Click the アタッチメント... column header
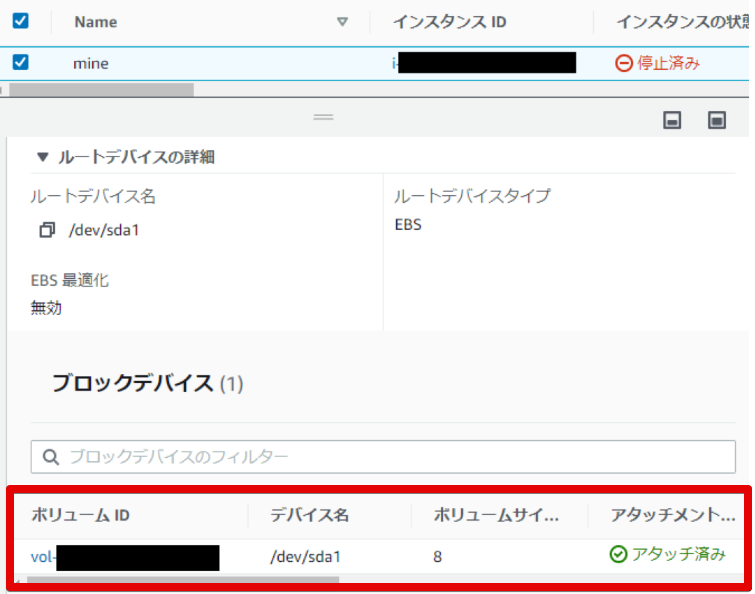The width and height of the screenshot is (755, 594). 673,515
